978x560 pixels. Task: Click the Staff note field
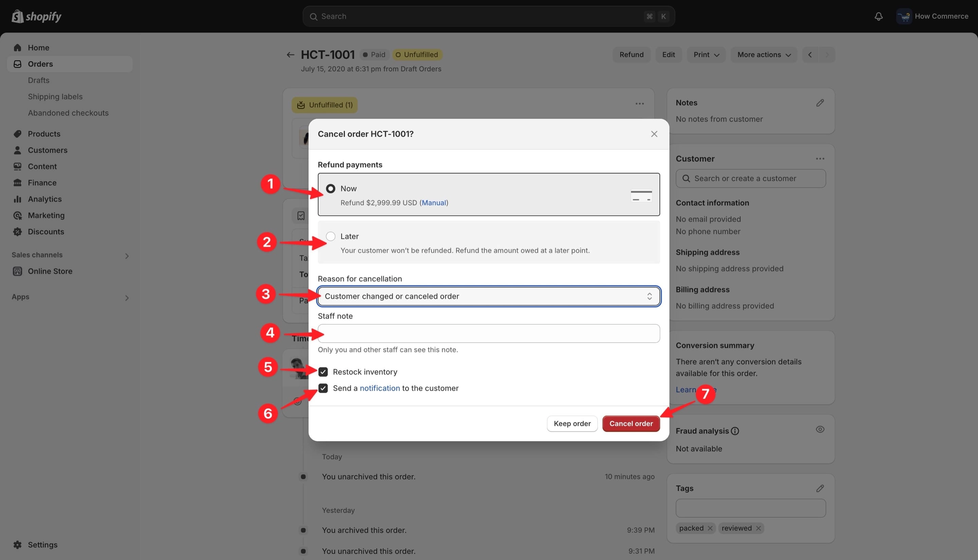489,333
